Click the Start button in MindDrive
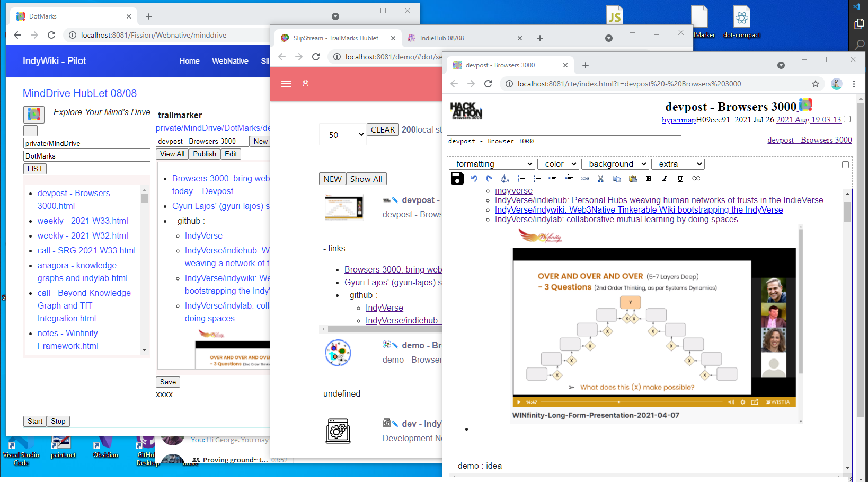 click(35, 421)
